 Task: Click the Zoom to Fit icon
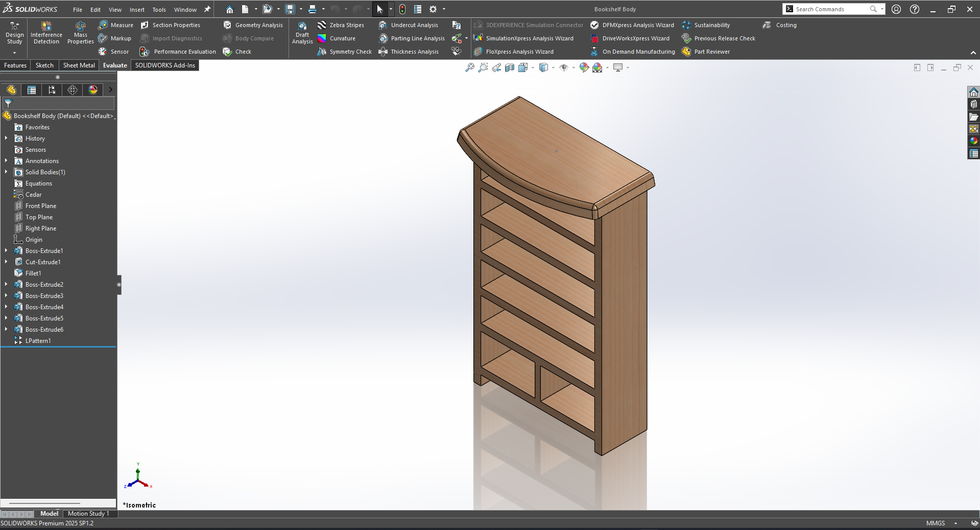tap(469, 67)
